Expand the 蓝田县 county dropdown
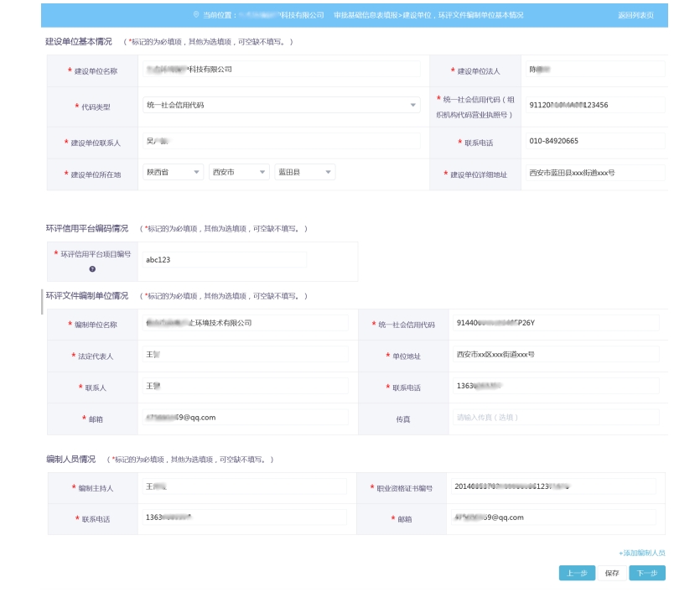The height and width of the screenshot is (598, 700). click(305, 172)
